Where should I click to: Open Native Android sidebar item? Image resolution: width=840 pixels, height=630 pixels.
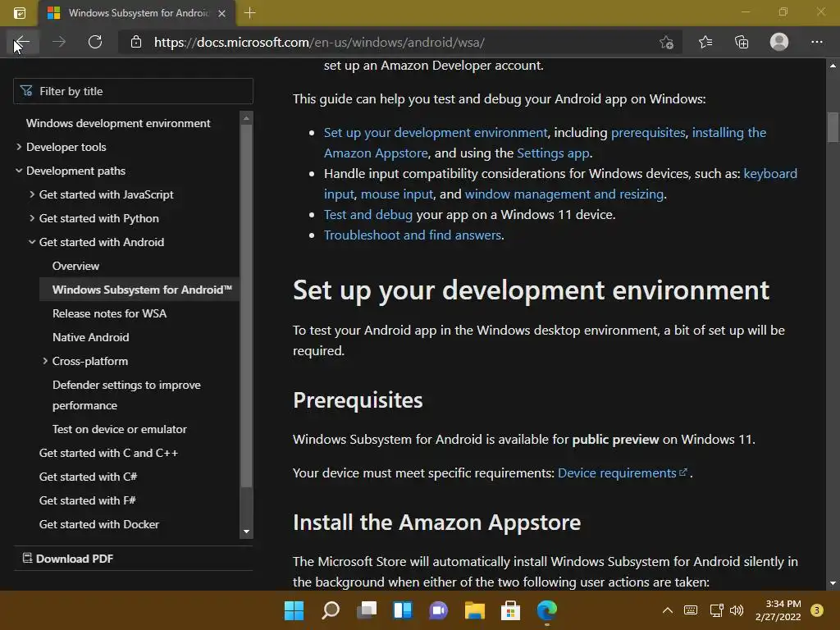pyautogui.click(x=90, y=337)
